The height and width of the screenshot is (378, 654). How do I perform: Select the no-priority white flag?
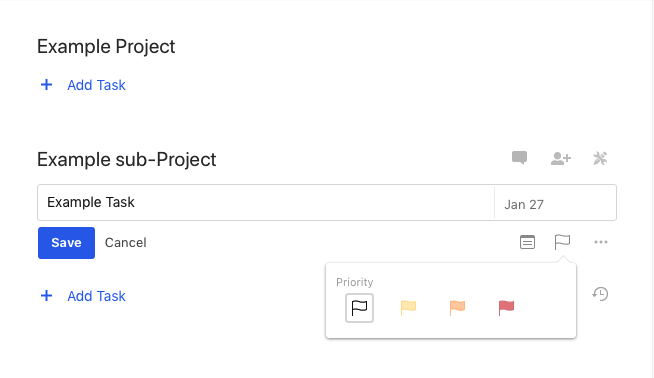pos(359,308)
